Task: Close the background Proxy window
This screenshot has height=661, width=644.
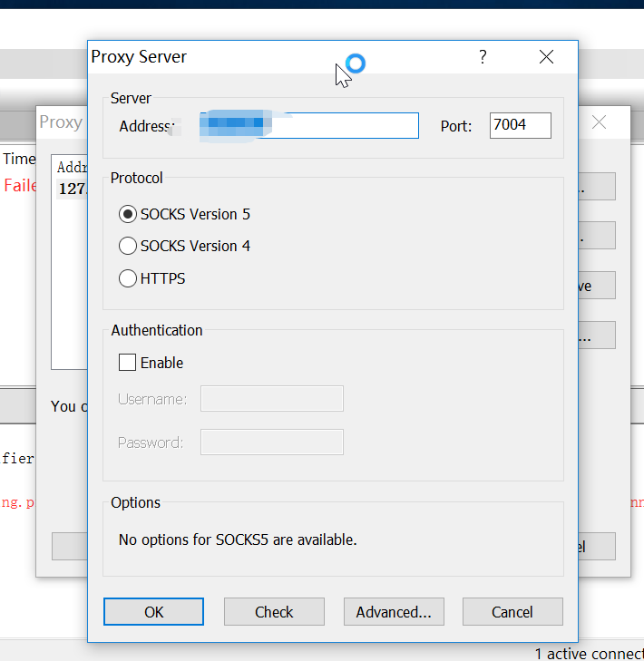Action: (x=599, y=122)
